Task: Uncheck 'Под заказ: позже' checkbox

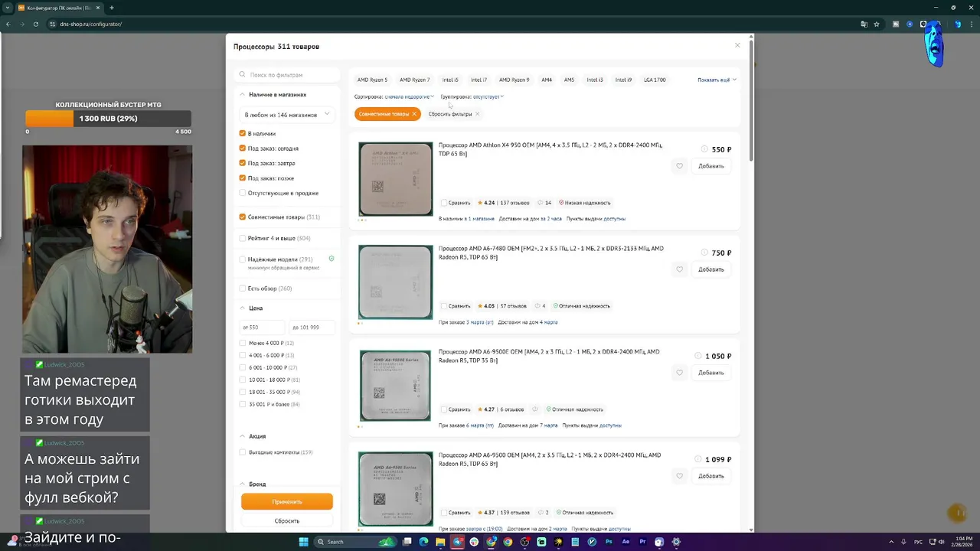Action: tap(243, 178)
